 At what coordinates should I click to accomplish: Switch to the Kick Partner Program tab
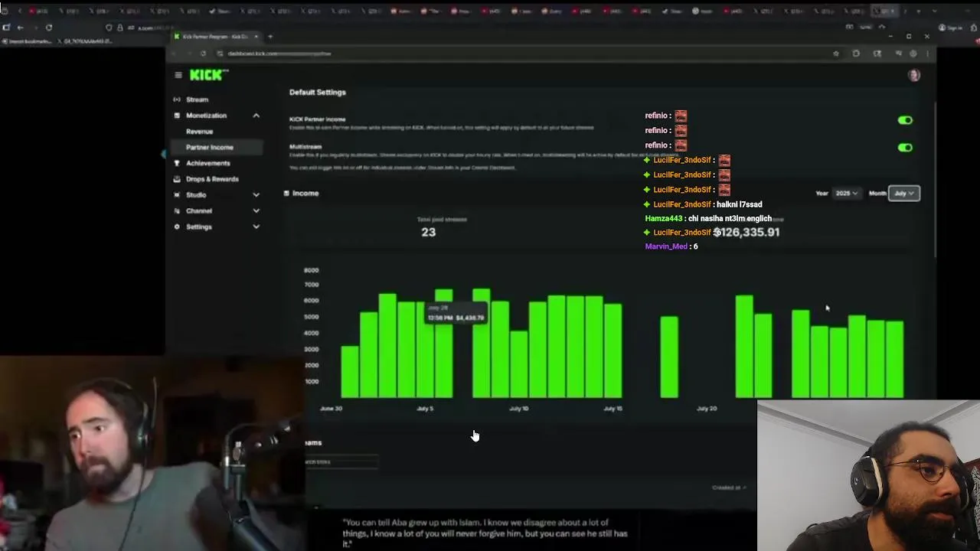(216, 37)
